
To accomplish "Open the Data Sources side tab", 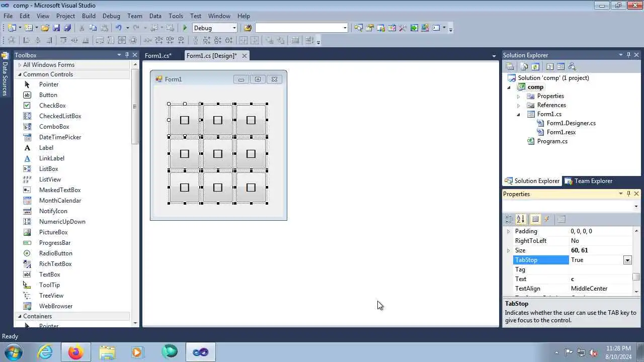I will click(5, 74).
